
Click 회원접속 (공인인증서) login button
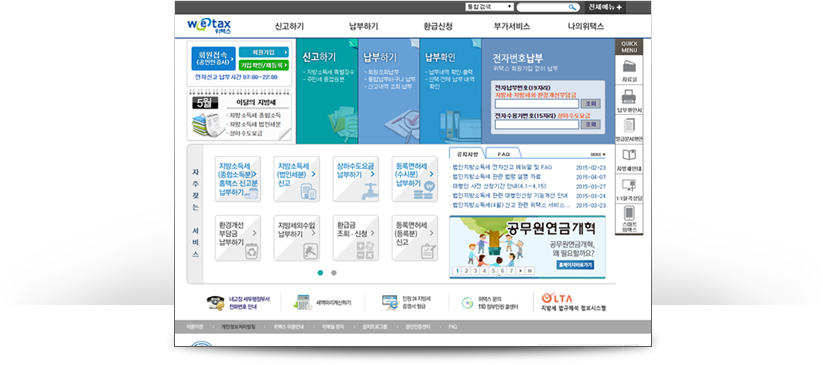213,58
